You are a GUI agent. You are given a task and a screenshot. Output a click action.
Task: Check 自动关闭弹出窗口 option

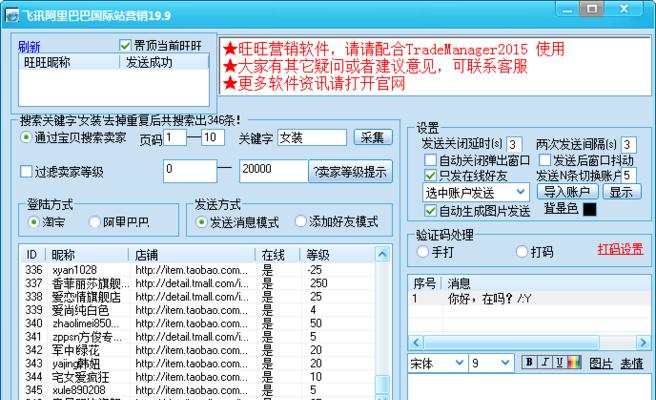click(430, 160)
